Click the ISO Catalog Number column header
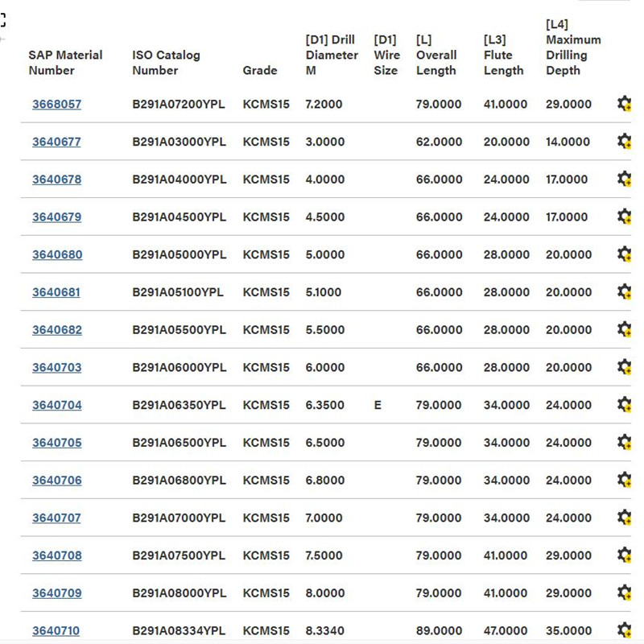This screenshot has width=644, height=644. click(x=166, y=63)
